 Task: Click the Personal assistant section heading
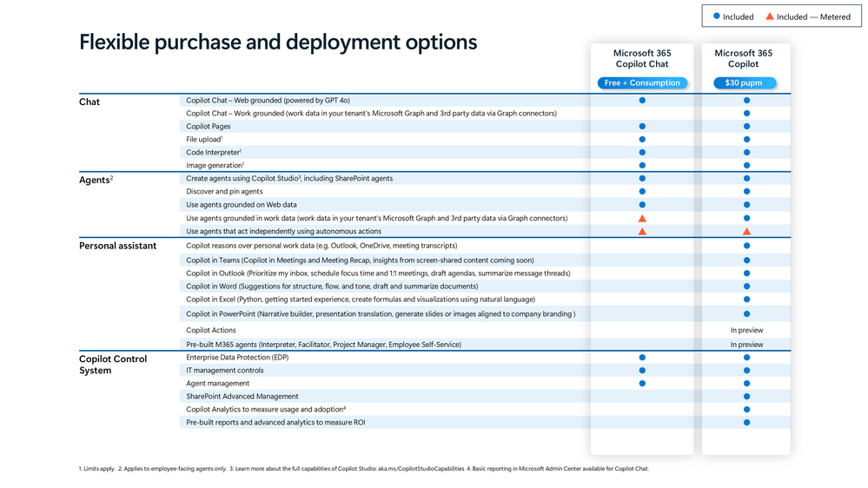click(117, 246)
